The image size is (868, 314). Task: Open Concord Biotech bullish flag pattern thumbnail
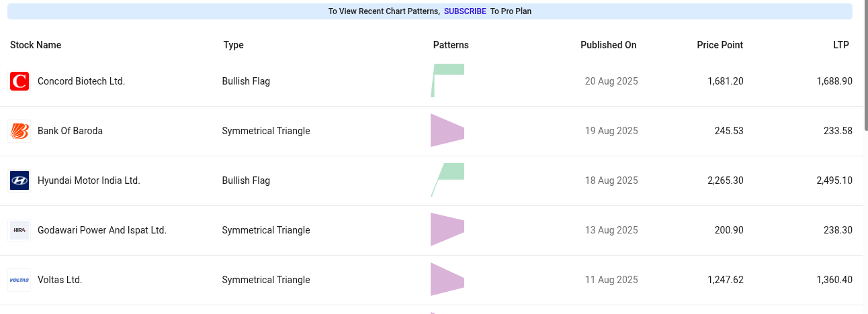(447, 80)
